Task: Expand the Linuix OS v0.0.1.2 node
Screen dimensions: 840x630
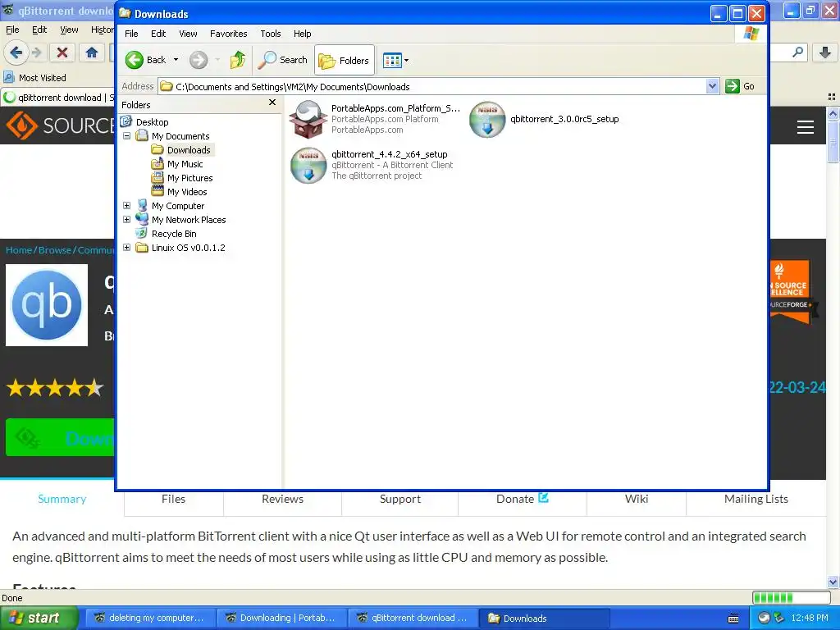Action: pyautogui.click(x=127, y=248)
